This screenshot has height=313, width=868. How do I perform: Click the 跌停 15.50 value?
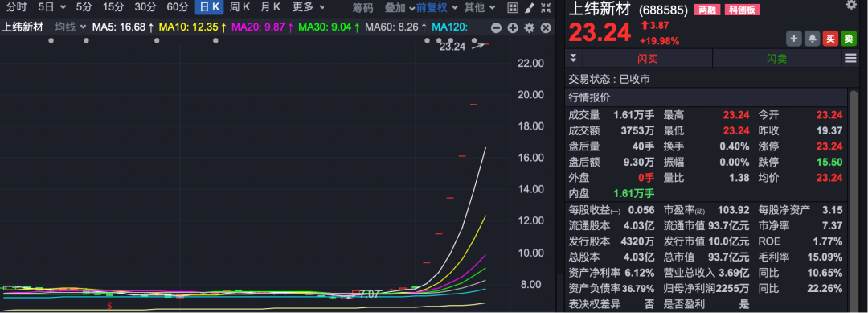point(829,163)
